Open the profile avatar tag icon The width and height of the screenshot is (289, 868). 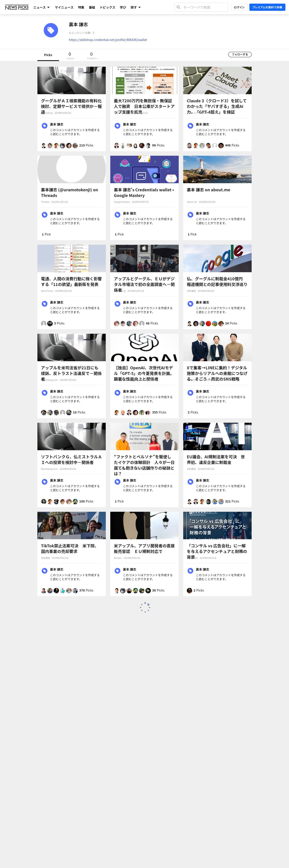51,30
